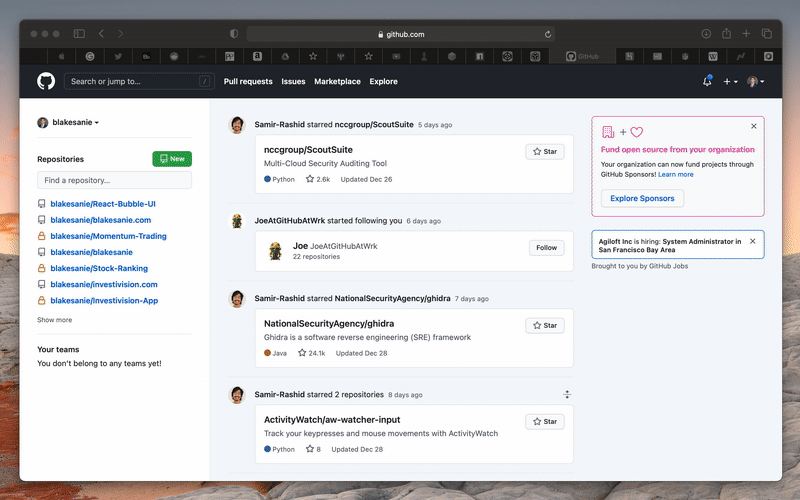
Task: Select the active GitHub tab
Action: (582, 57)
